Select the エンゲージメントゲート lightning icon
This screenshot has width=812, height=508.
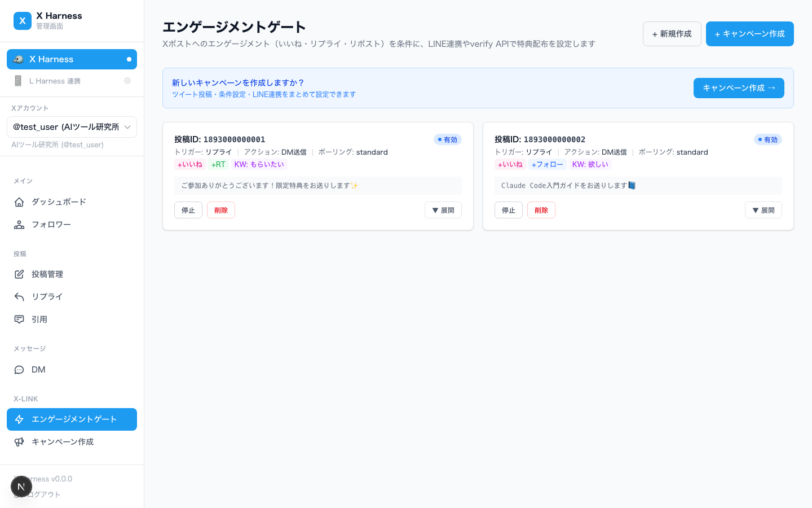(20, 419)
